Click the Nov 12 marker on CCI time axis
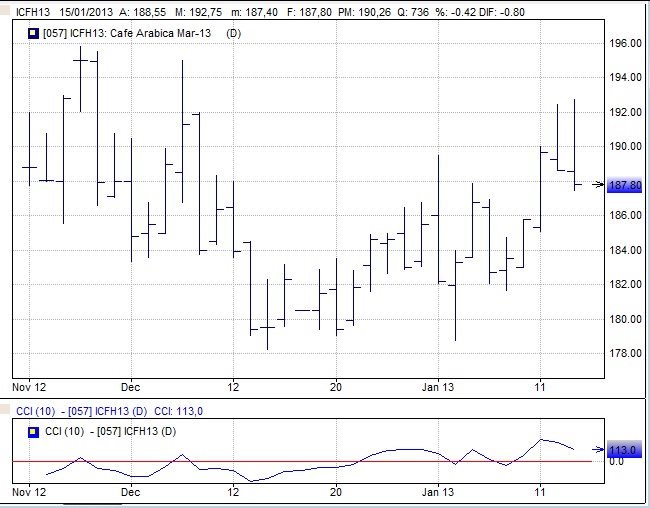This screenshot has height=508, width=650. click(x=29, y=493)
